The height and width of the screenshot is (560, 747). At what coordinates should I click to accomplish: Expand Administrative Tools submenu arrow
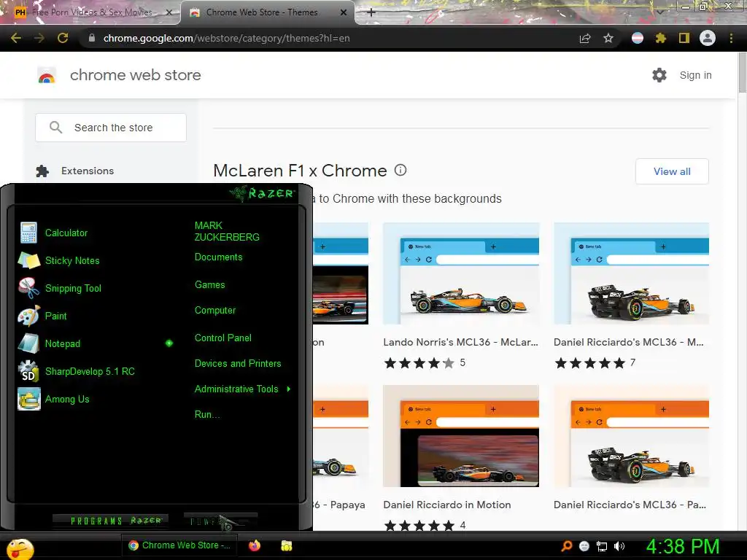click(x=289, y=389)
